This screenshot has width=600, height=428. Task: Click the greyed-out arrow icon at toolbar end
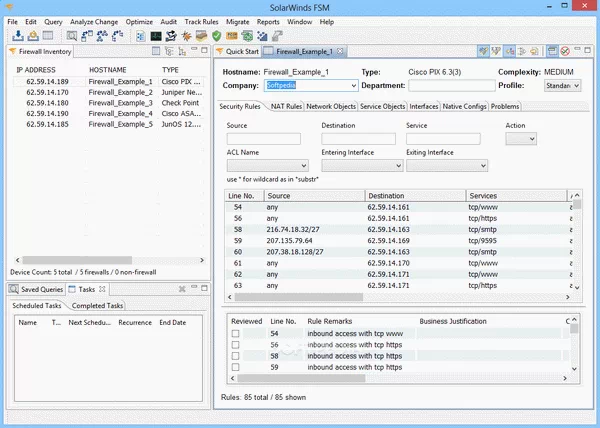[277, 36]
